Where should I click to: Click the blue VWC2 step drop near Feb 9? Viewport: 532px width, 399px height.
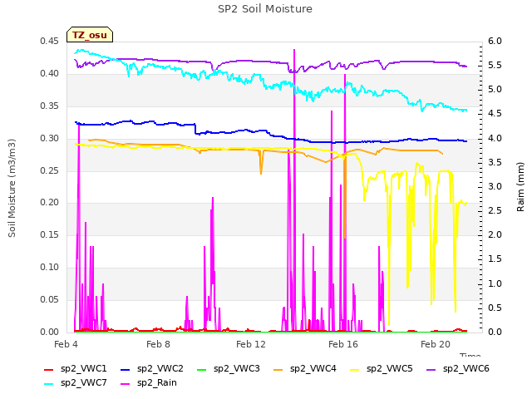[195, 130]
